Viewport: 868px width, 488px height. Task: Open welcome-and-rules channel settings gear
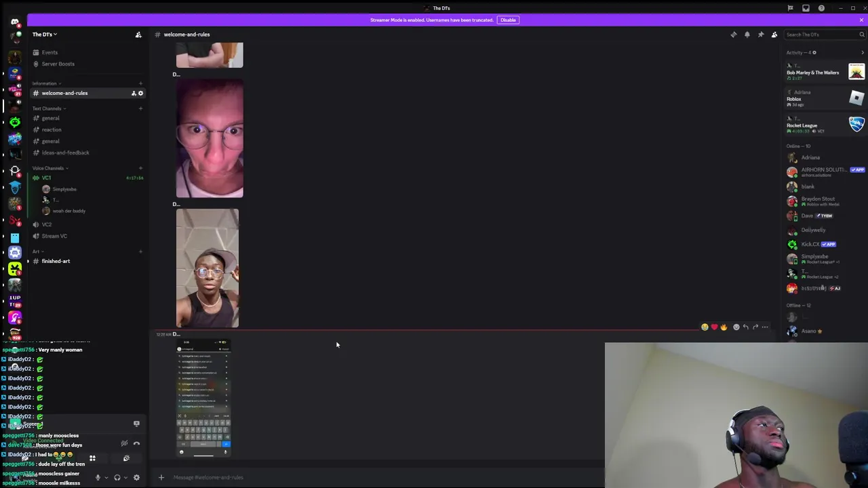pyautogui.click(x=141, y=93)
